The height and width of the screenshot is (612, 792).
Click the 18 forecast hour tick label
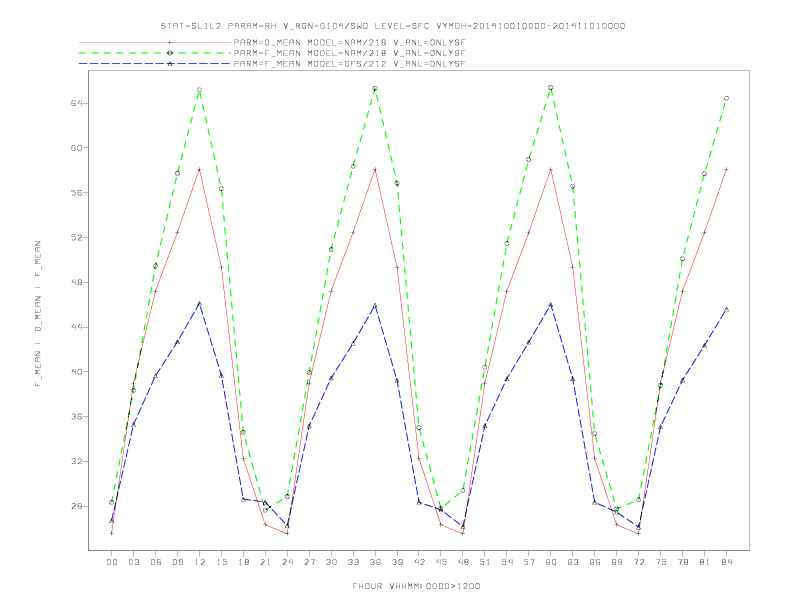click(243, 562)
